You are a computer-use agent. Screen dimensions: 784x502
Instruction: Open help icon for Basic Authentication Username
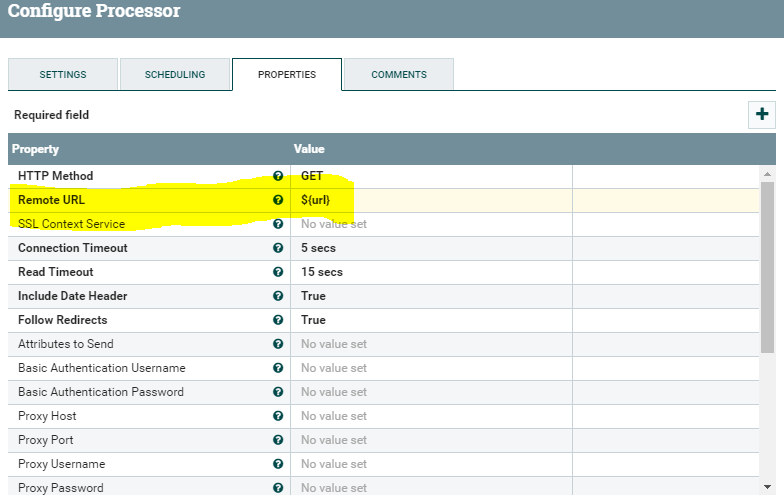click(278, 368)
